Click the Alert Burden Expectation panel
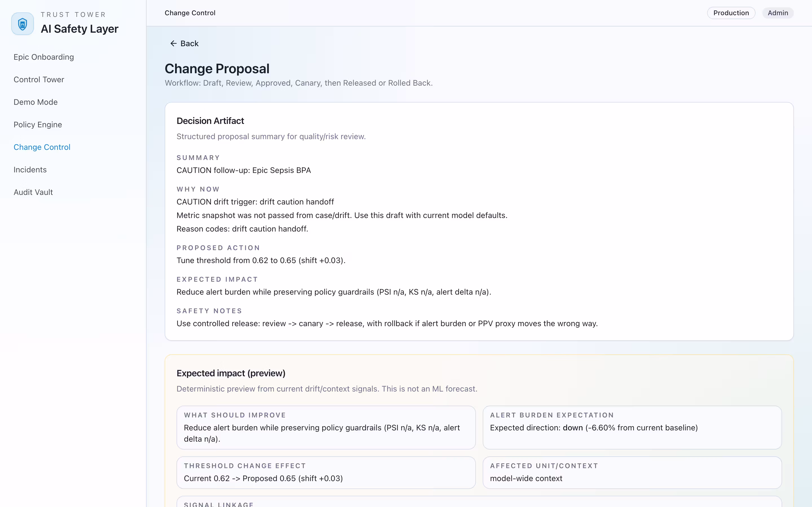The image size is (812, 507). point(632,428)
